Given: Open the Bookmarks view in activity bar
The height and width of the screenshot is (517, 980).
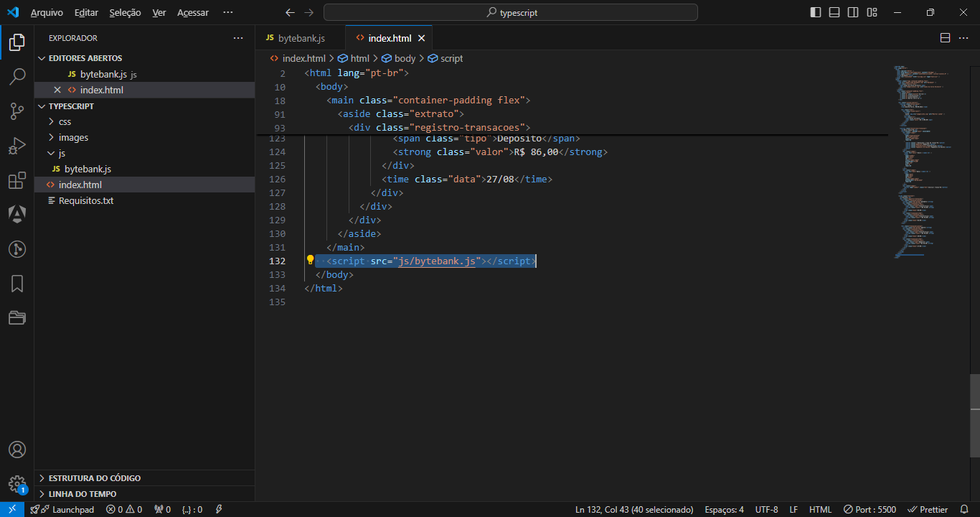Looking at the screenshot, I should 17,284.
